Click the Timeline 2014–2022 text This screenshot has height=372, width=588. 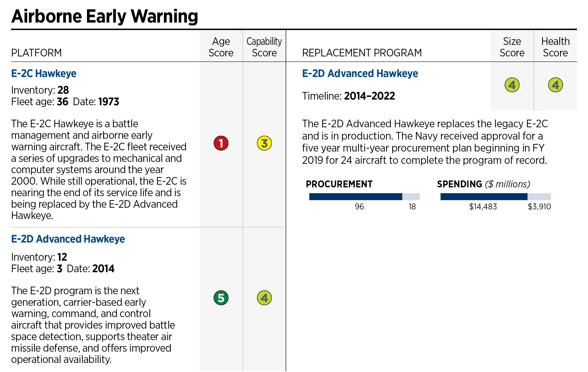tap(348, 96)
